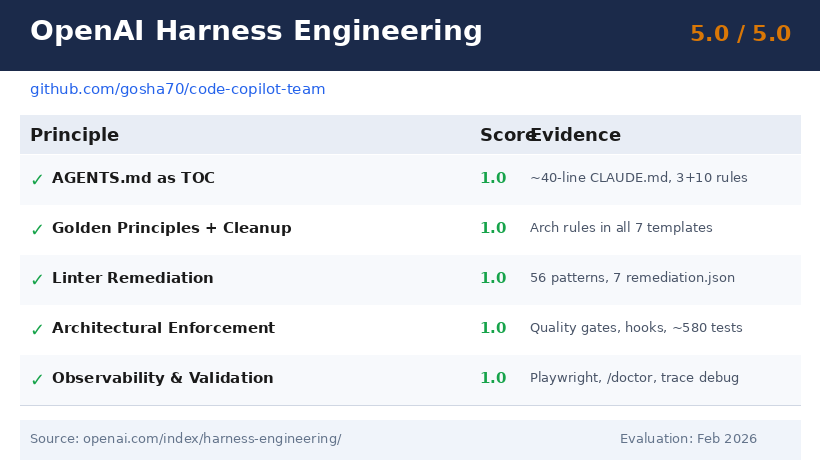The width and height of the screenshot is (820, 460).
Task: Click the 1.0 score for Linter Remediation row
Action: (x=493, y=278)
